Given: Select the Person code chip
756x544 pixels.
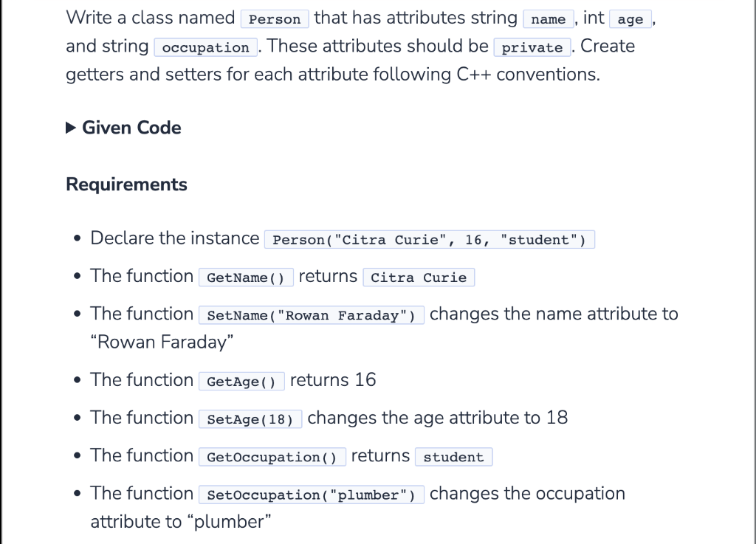Looking at the screenshot, I should click(274, 18).
